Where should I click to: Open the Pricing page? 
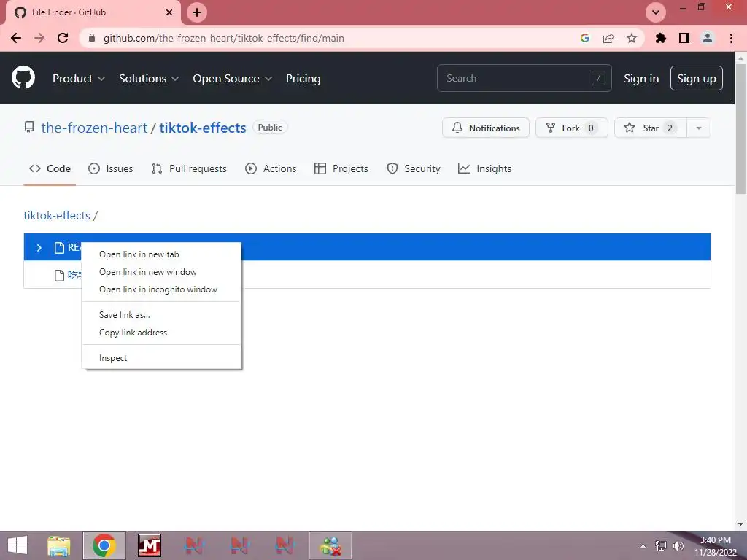303,79
